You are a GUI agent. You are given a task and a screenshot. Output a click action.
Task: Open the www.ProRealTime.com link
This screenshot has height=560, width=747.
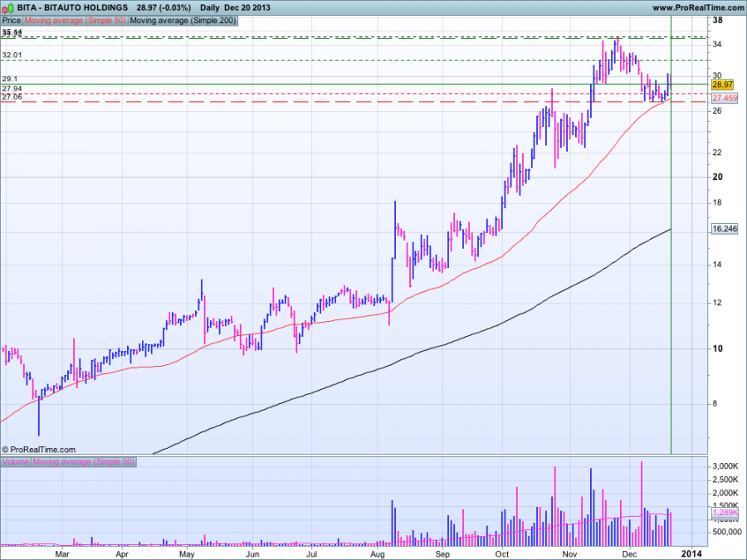[698, 7]
